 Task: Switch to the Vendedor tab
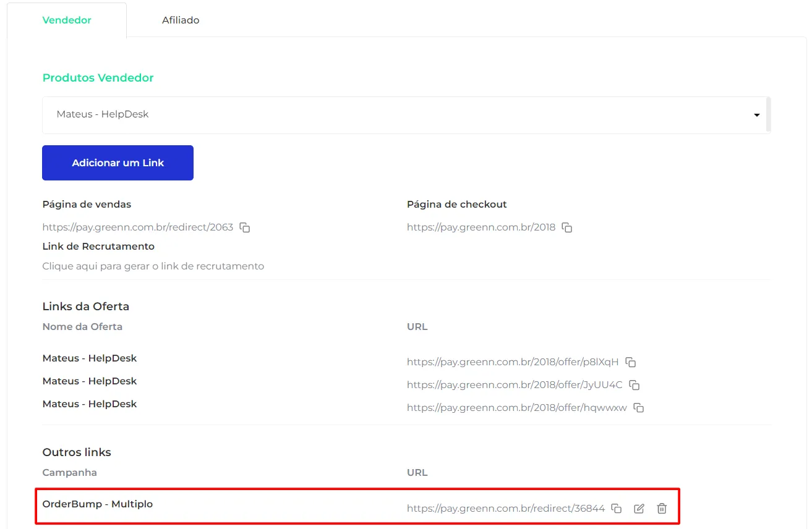pyautogui.click(x=67, y=20)
